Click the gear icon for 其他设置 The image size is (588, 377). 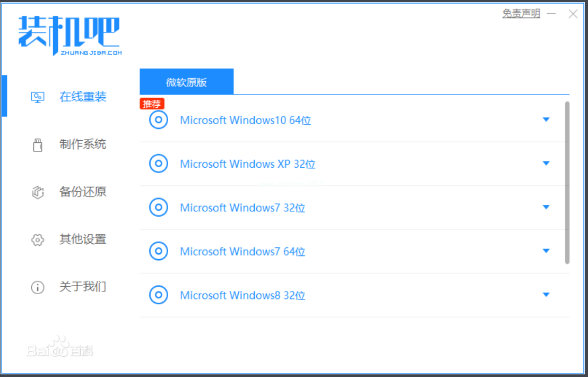(37, 240)
